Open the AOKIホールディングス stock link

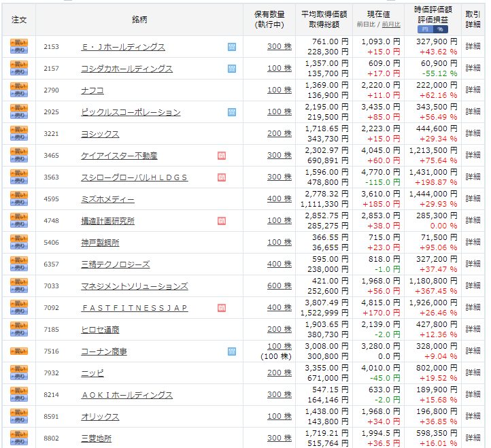tap(126, 395)
